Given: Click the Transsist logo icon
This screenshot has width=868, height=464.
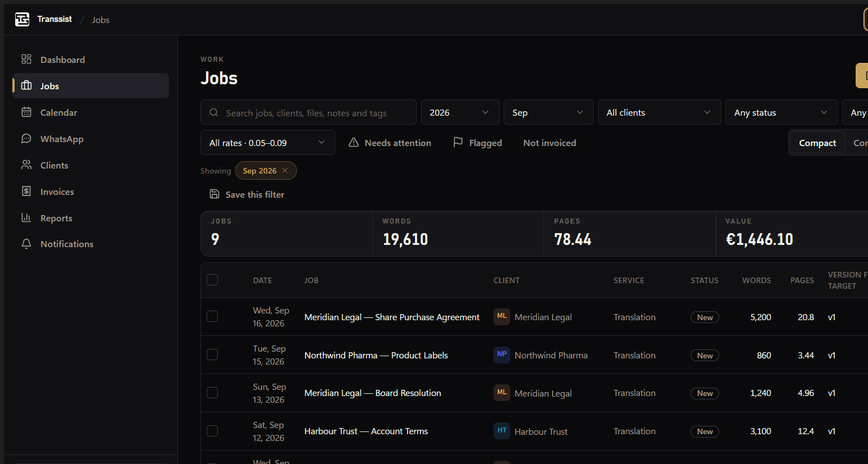Looking at the screenshot, I should coord(22,20).
